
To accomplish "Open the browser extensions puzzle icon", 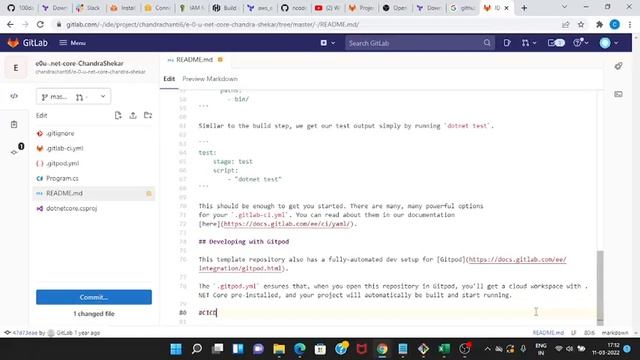I will coord(599,24).
